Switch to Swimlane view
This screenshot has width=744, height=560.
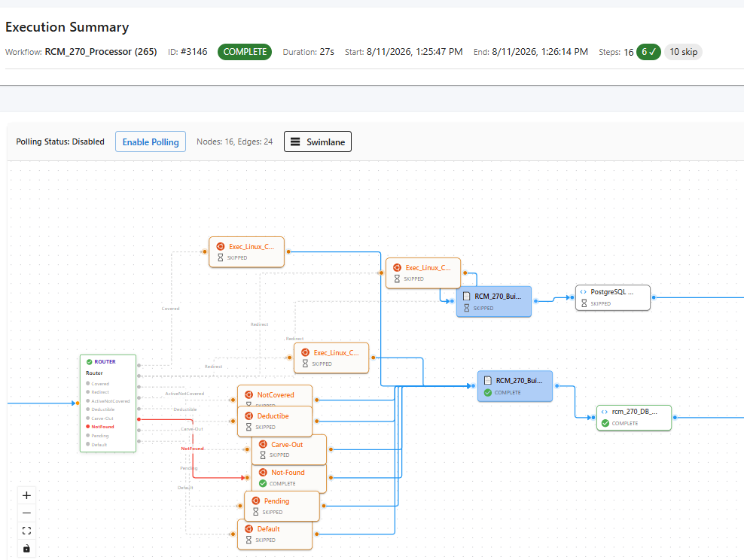(318, 142)
